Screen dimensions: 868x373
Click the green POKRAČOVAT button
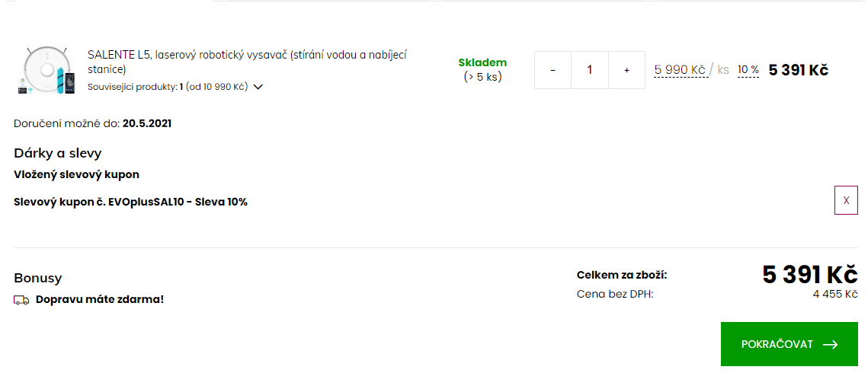[x=789, y=344]
